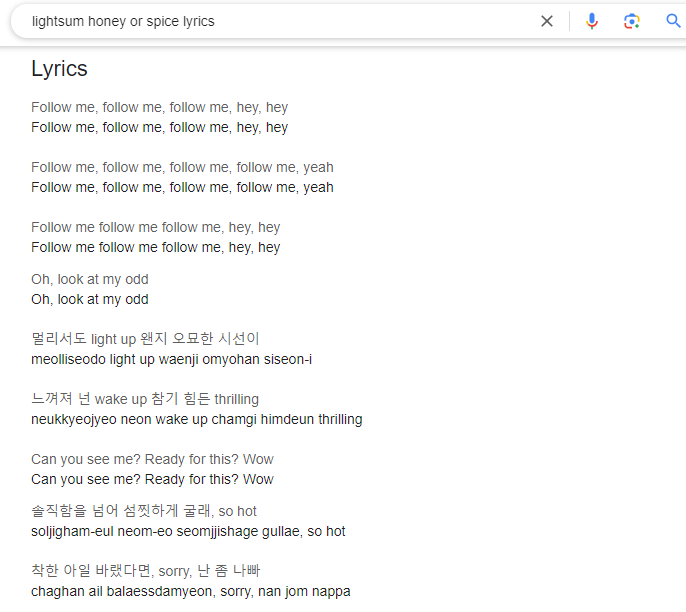Click 'neukkyeojyeo neon wake up chamgi himdeun thrilling'
The height and width of the screenshot is (612, 686).
click(x=196, y=419)
